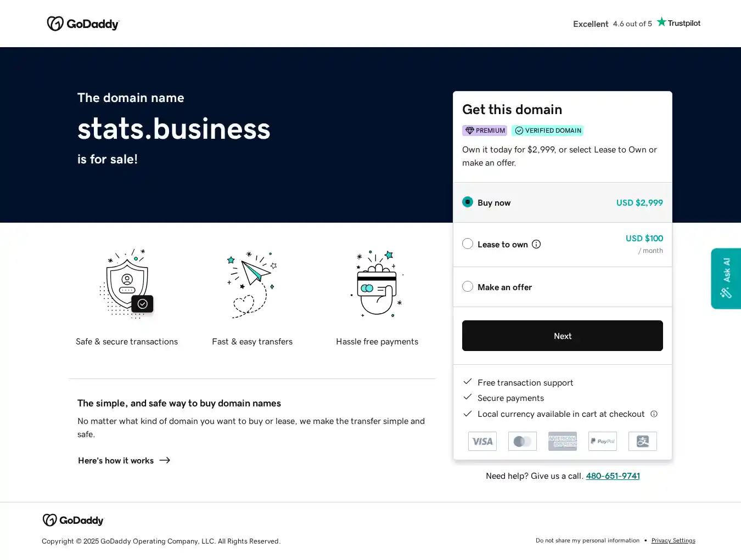This screenshot has height=560, width=741.
Task: Click the Premium badge tag
Action: pyautogui.click(x=485, y=131)
